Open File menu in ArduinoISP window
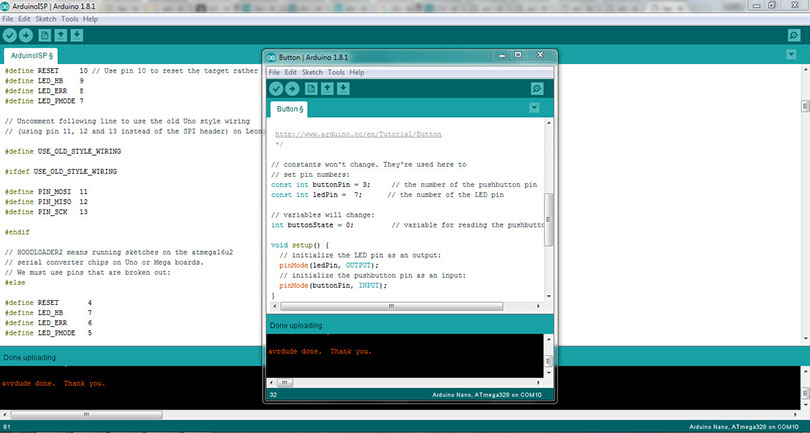The width and height of the screenshot is (810, 433). [8, 19]
